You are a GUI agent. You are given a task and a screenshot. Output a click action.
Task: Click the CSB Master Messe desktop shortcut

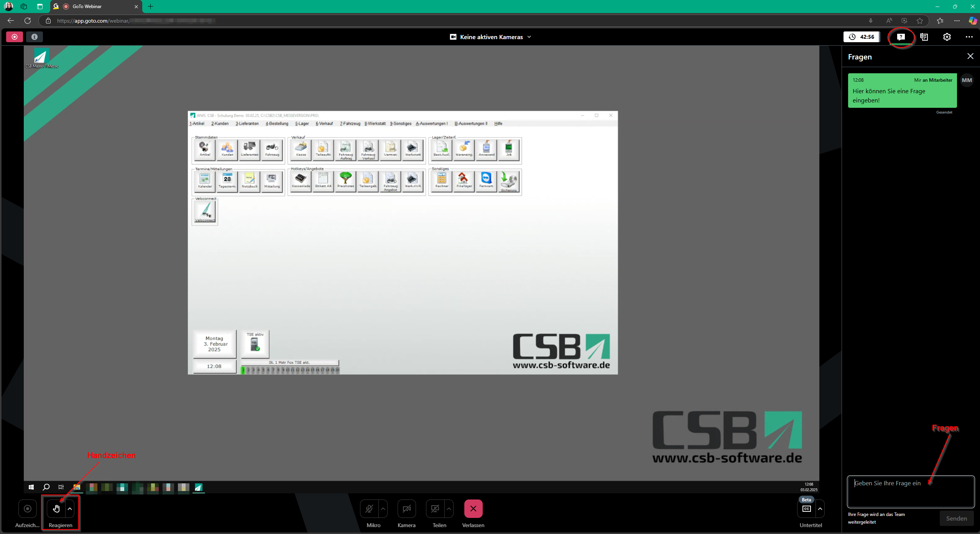click(x=41, y=58)
